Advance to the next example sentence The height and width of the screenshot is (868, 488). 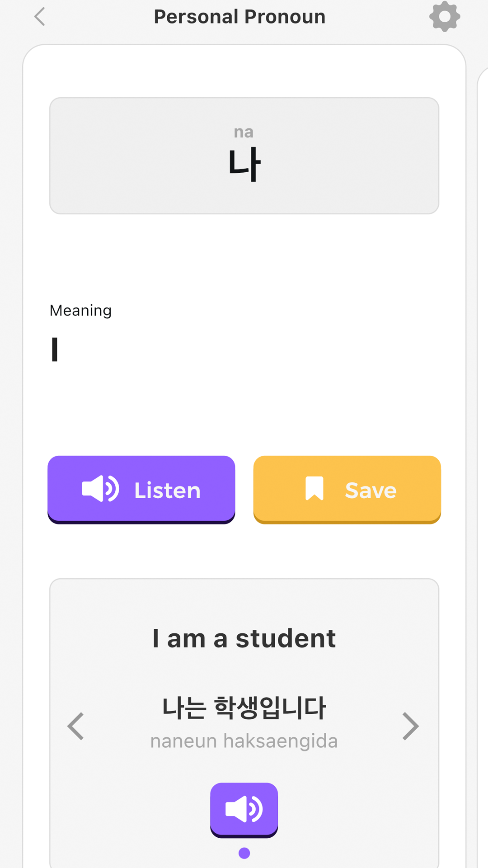(x=410, y=726)
